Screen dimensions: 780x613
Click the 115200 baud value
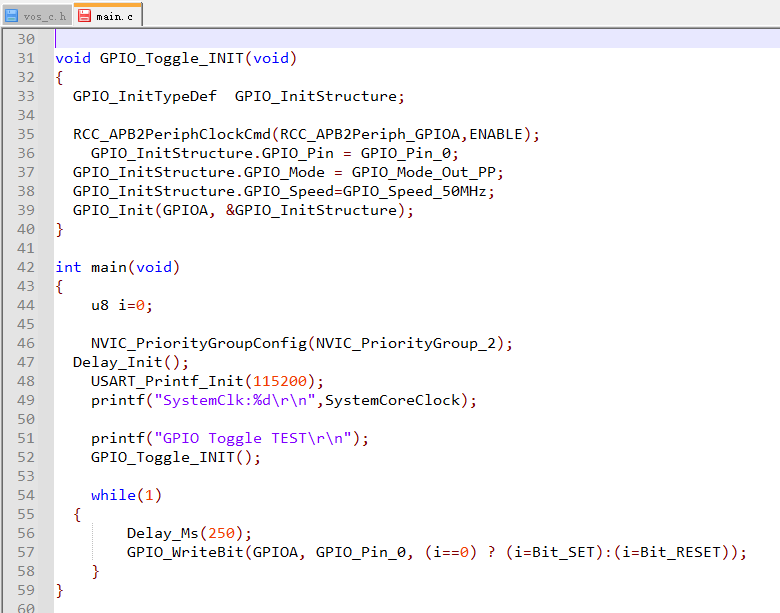tap(280, 382)
